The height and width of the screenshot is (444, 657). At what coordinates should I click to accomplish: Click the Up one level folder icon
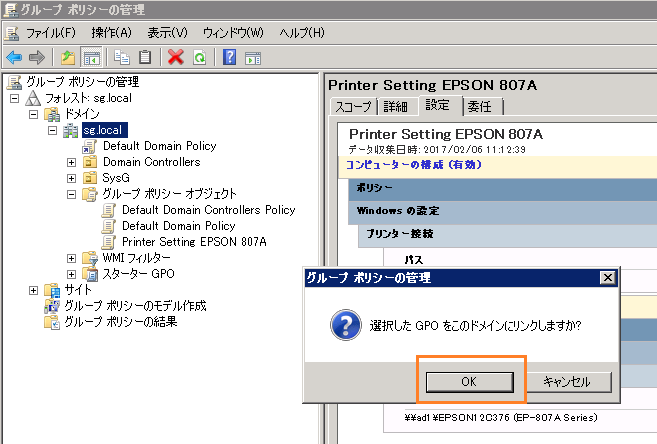(x=68, y=57)
